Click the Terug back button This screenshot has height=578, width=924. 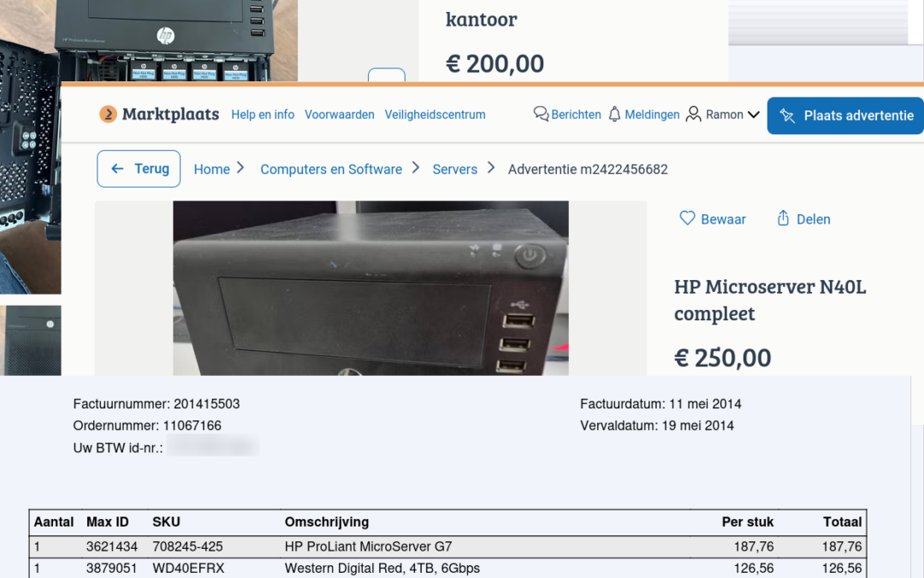coord(139,169)
